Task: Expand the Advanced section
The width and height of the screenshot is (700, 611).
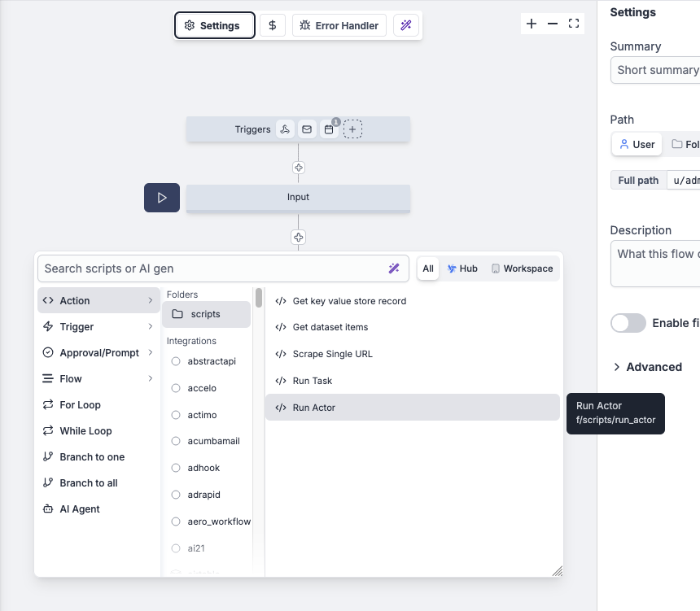Action: point(648,367)
